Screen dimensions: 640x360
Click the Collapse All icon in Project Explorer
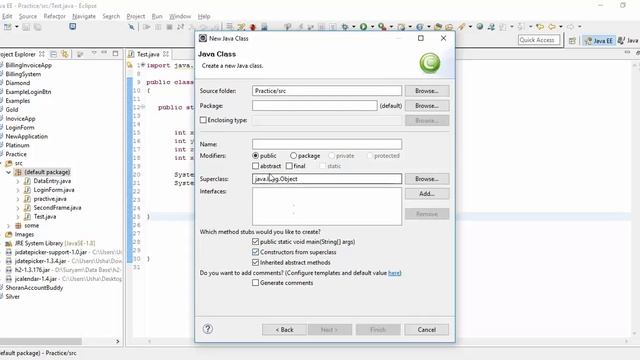coord(53,54)
